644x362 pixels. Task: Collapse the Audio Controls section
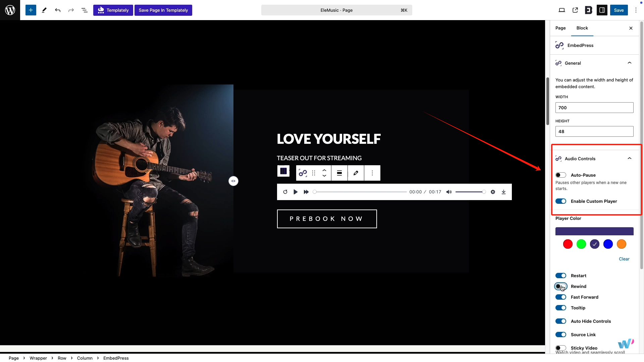pyautogui.click(x=630, y=158)
